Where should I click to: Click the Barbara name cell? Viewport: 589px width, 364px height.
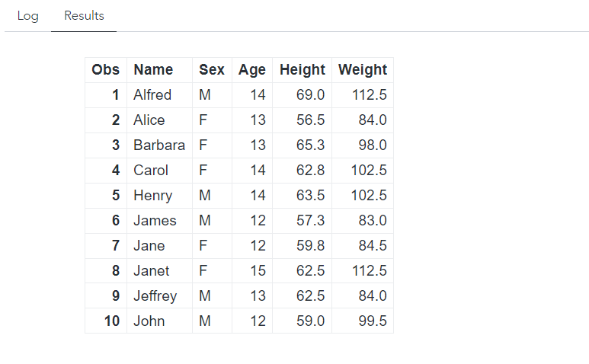point(159,145)
